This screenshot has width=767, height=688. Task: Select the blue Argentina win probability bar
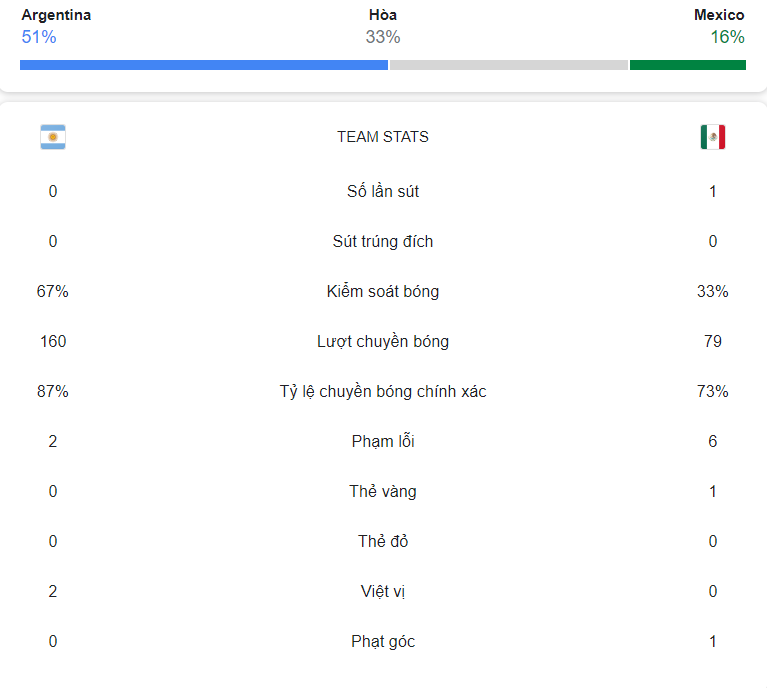click(x=204, y=65)
